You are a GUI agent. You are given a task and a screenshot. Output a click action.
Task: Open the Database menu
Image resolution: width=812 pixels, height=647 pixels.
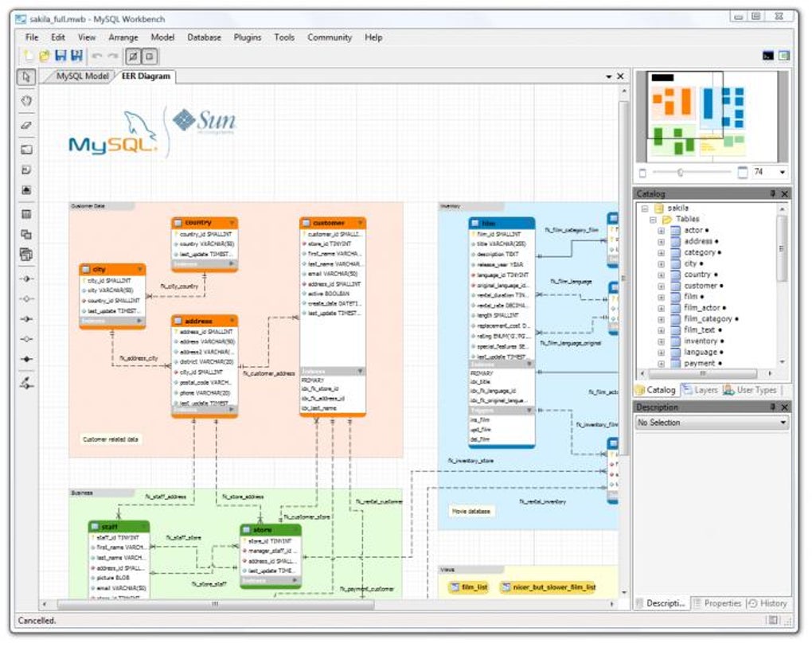[x=204, y=37]
